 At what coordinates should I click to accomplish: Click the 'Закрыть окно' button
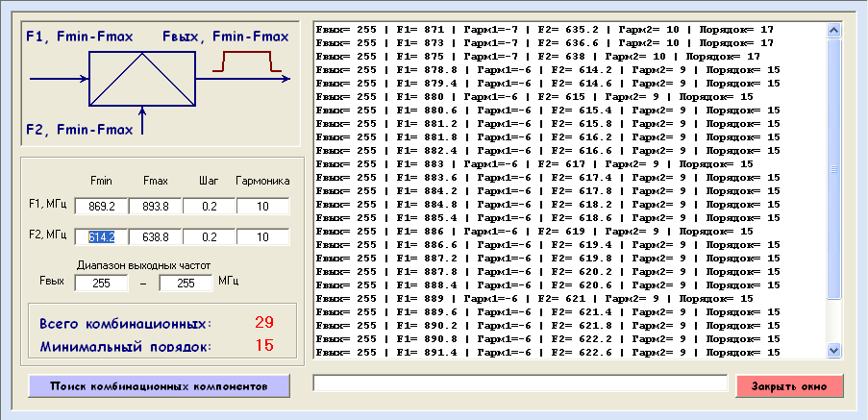click(789, 386)
